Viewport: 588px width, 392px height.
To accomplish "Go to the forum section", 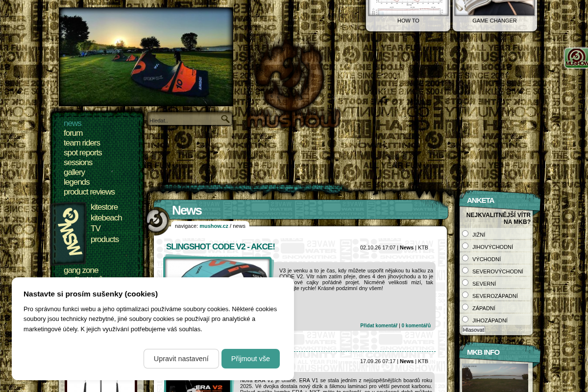I will (73, 133).
